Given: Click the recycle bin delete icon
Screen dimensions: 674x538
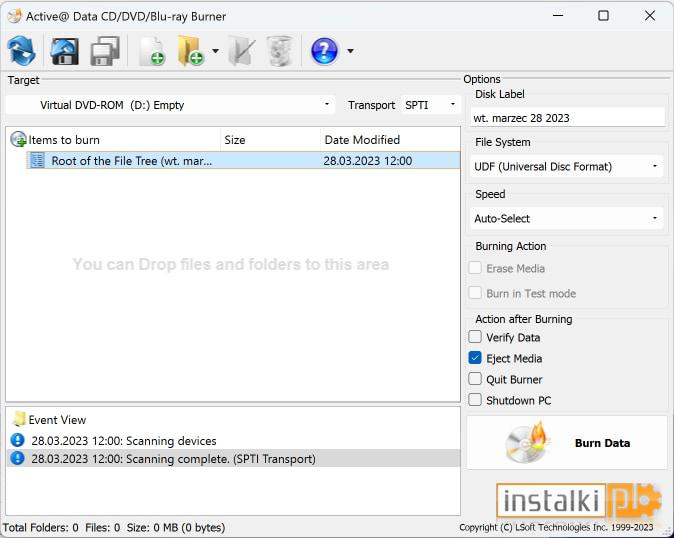Looking at the screenshot, I should pos(280,51).
